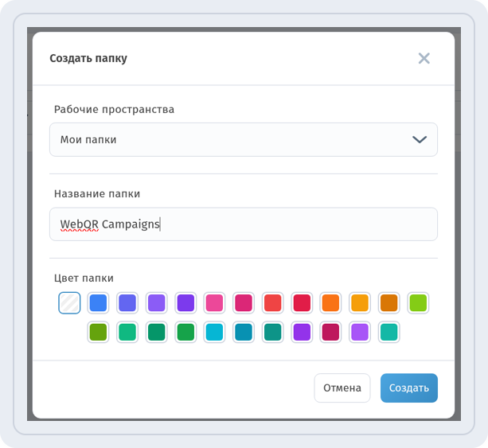This screenshot has width=488, height=448.
Task: Pick the blue folder color swatch
Action: coord(98,302)
